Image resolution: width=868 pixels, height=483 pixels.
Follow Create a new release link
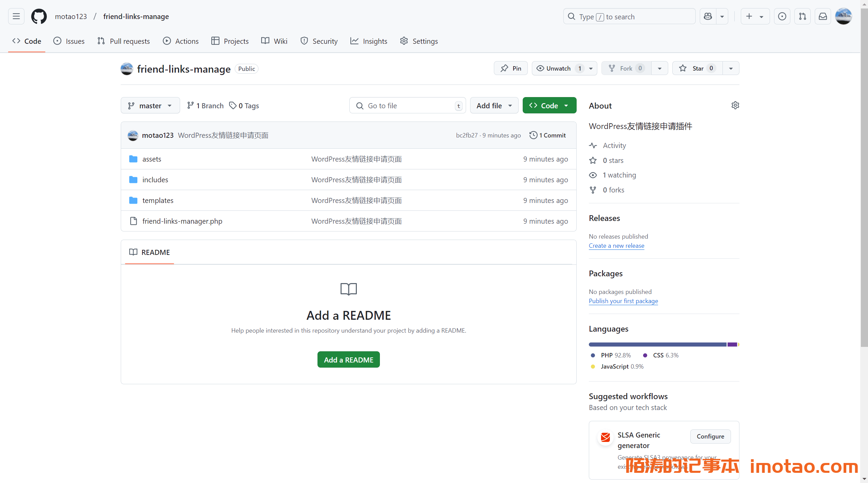click(x=616, y=245)
